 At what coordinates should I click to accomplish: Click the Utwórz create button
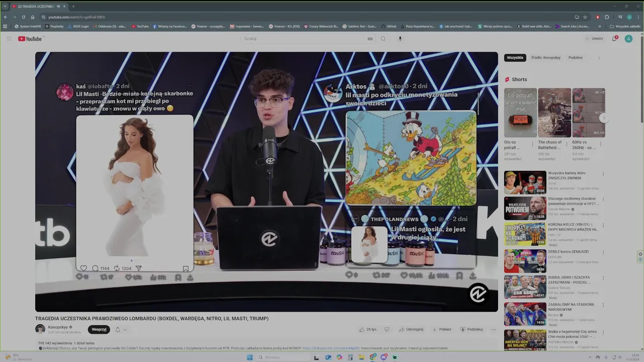[x=594, y=39]
